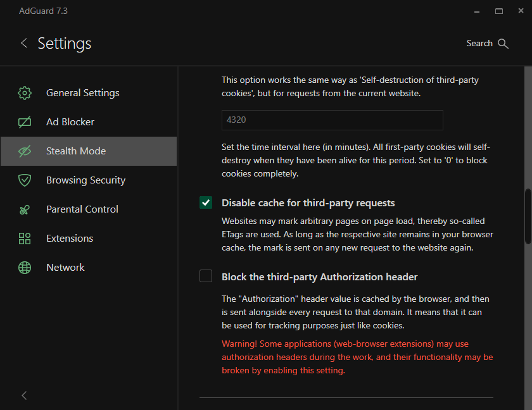The height and width of the screenshot is (410, 532).
Task: Switch to the Extensions section
Action: [70, 239]
